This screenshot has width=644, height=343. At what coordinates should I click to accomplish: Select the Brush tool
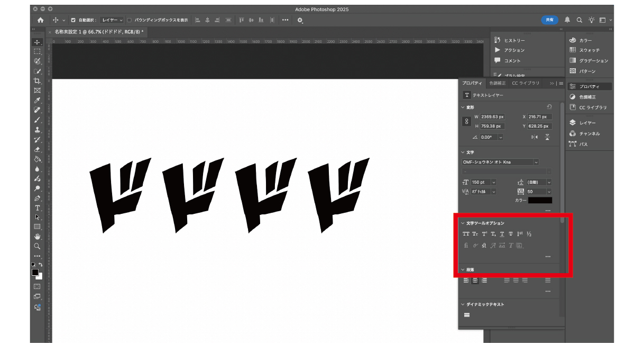pyautogui.click(x=37, y=120)
